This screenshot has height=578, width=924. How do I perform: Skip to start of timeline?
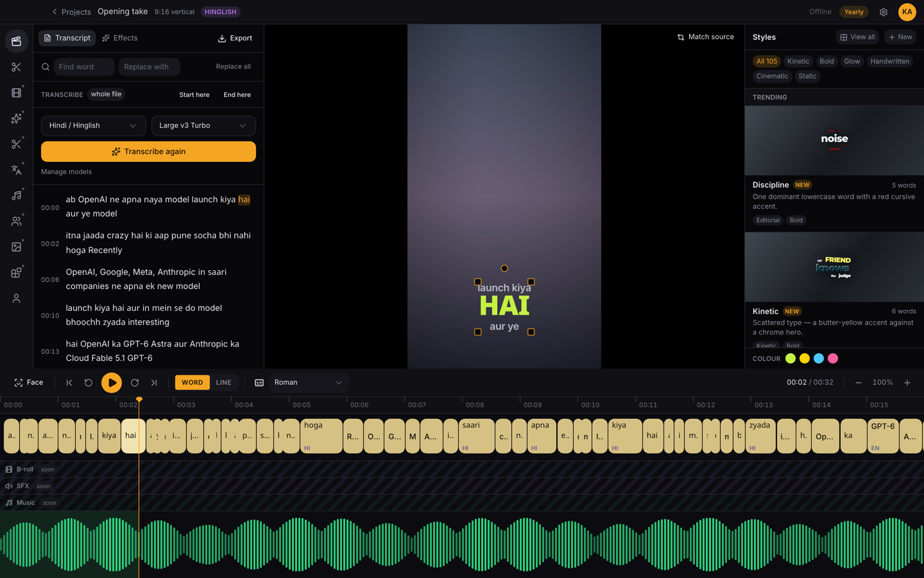[x=69, y=383]
